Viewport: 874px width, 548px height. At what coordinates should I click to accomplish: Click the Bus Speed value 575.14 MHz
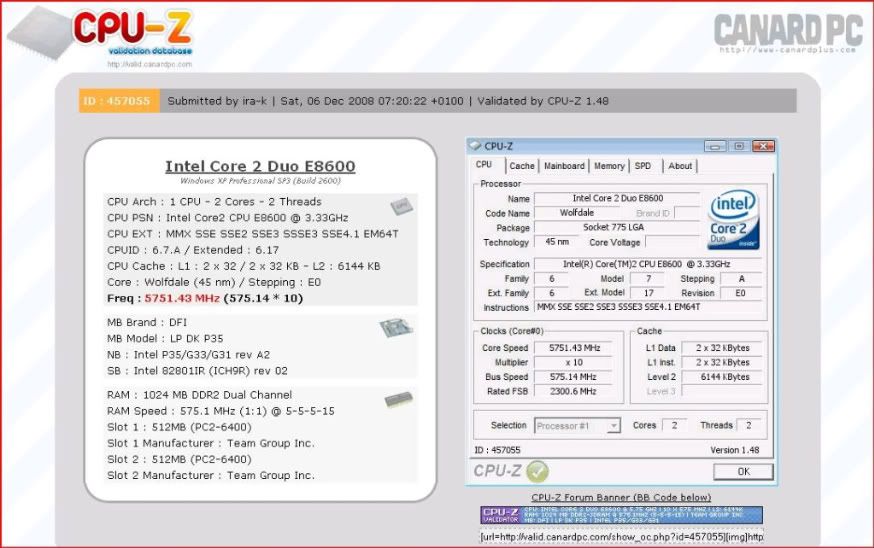tap(574, 377)
